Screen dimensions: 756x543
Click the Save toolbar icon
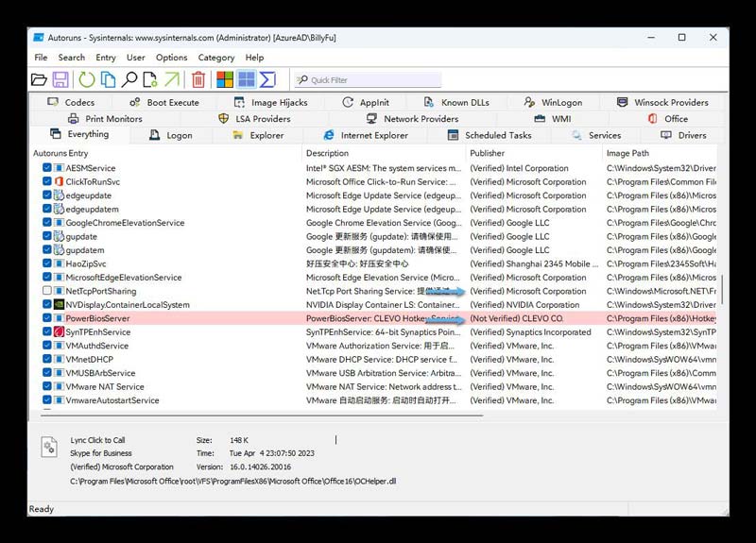pos(60,79)
